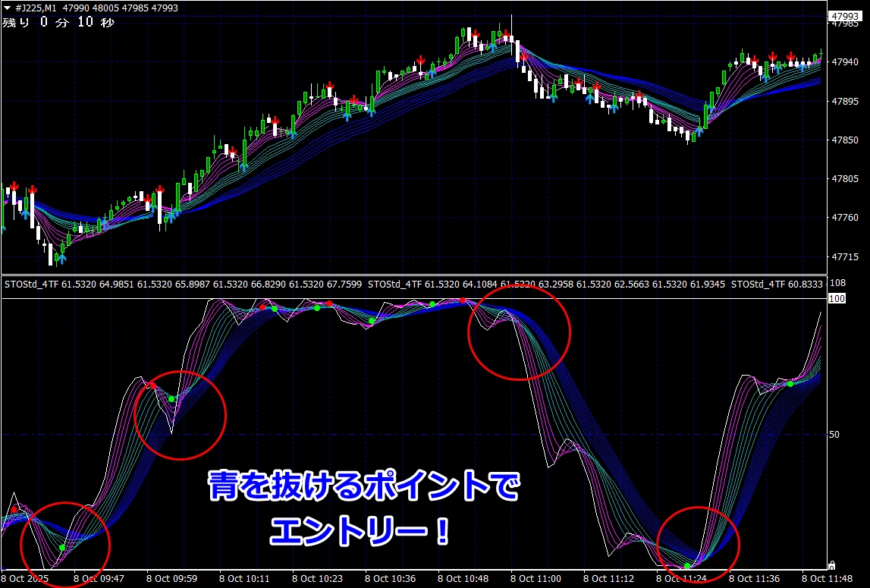Click the current price tag 47993
Screen dimensions: 870x588
tap(844, 16)
